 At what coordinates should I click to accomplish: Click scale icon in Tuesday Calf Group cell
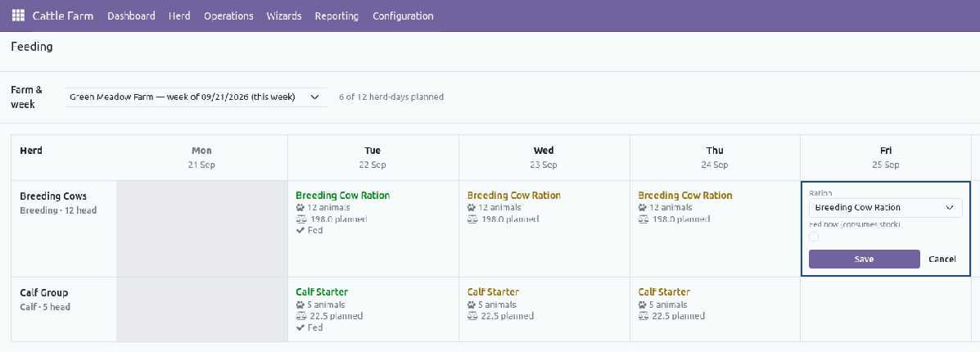coord(300,316)
